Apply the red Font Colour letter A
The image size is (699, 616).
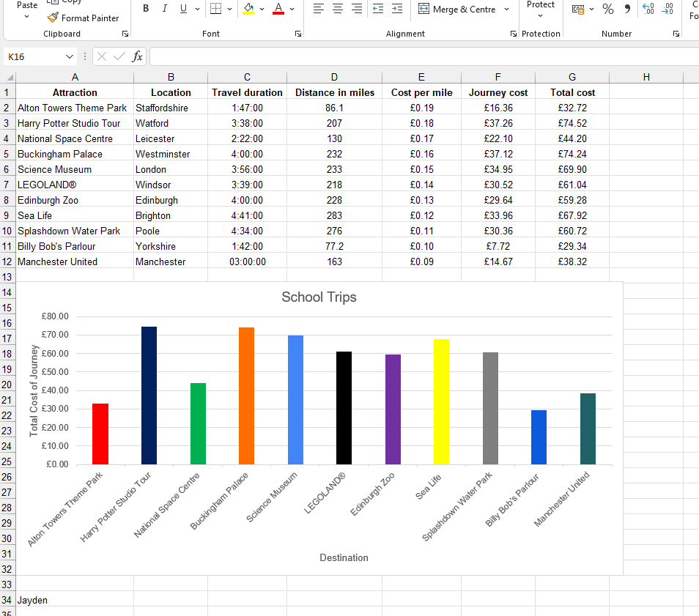(278, 9)
